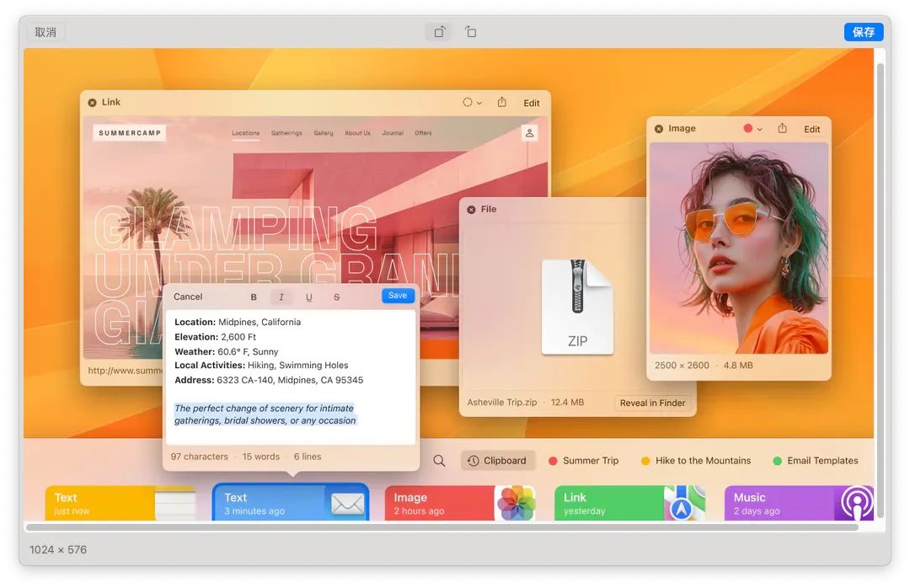The width and height of the screenshot is (910, 588).
Task: Toggle underline formatting in text editor
Action: pyautogui.click(x=308, y=297)
